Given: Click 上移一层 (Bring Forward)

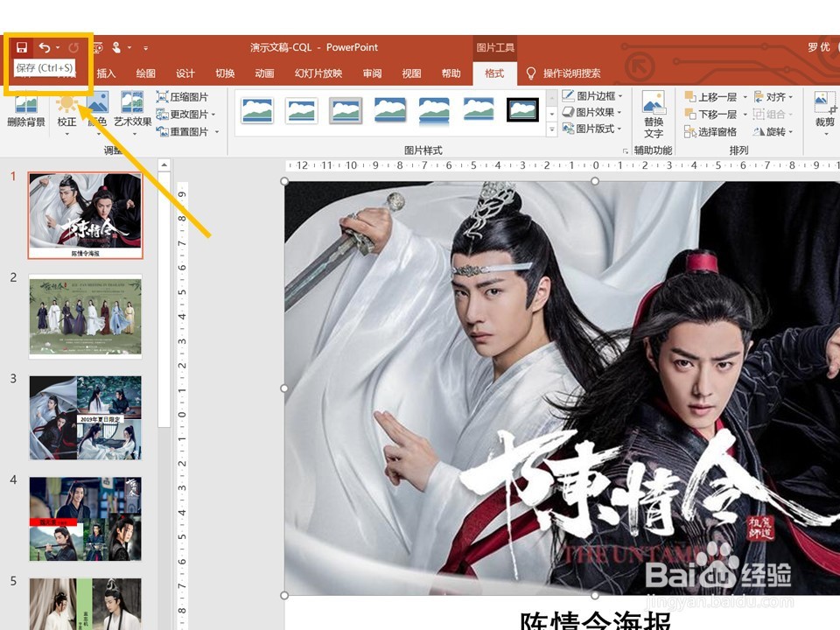Looking at the screenshot, I should 711,97.
